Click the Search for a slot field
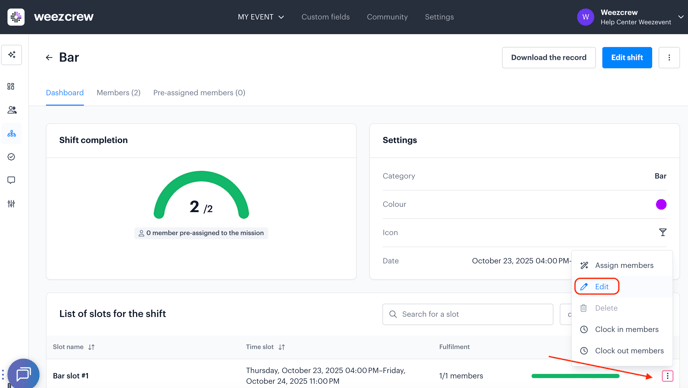 [x=468, y=314]
